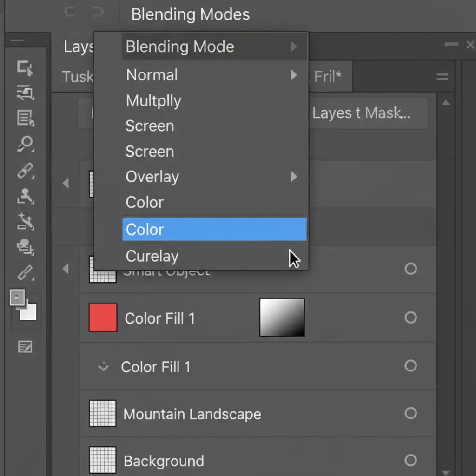This screenshot has width=476, height=476.
Task: Toggle the circle on the Background layer
Action: point(410,460)
